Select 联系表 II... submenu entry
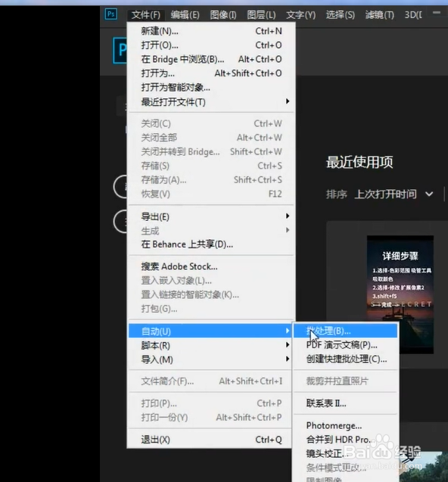This screenshot has height=482, width=448. (346, 403)
